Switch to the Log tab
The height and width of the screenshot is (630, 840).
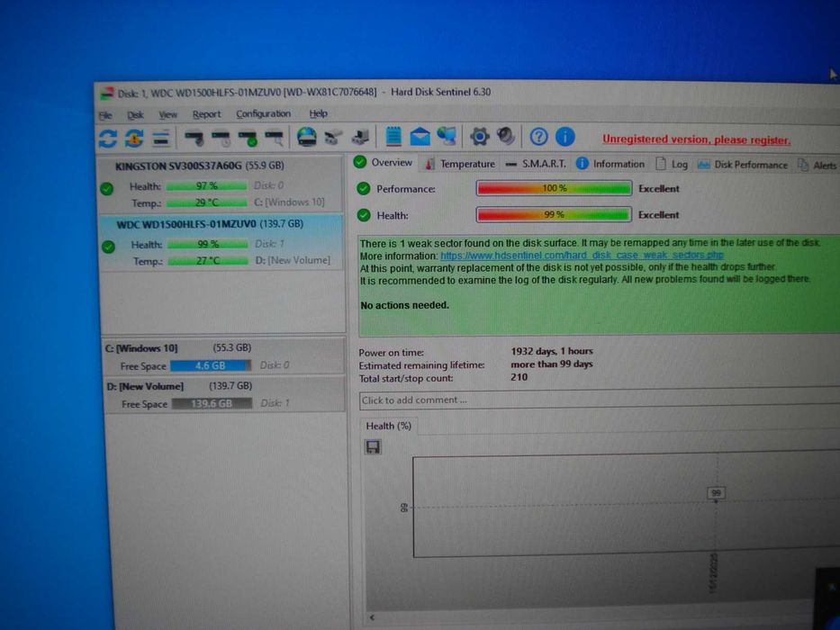coord(672,165)
